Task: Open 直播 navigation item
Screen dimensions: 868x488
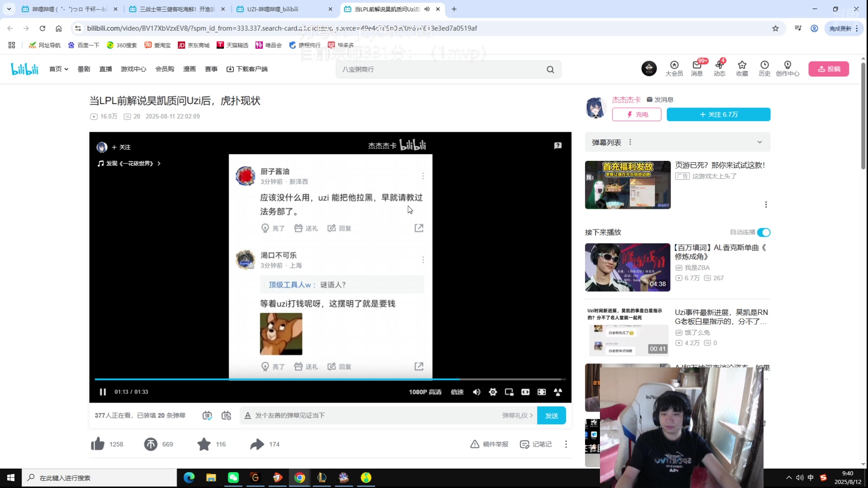Action: click(x=105, y=69)
